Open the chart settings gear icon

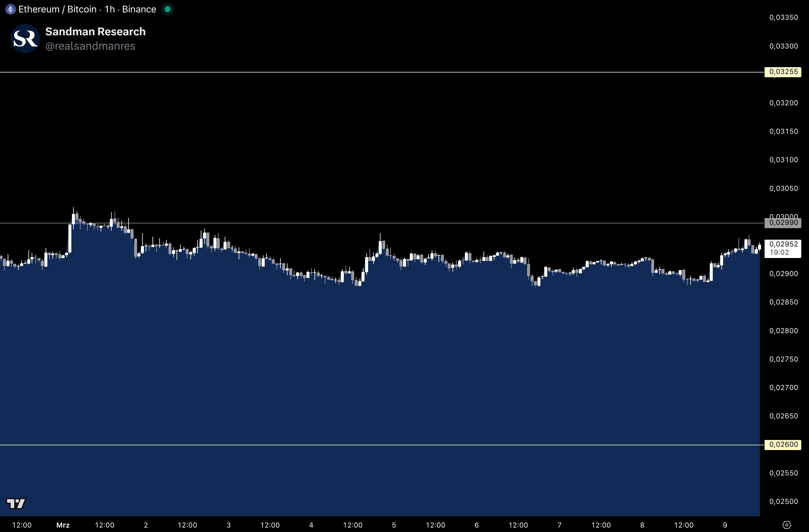point(786,525)
